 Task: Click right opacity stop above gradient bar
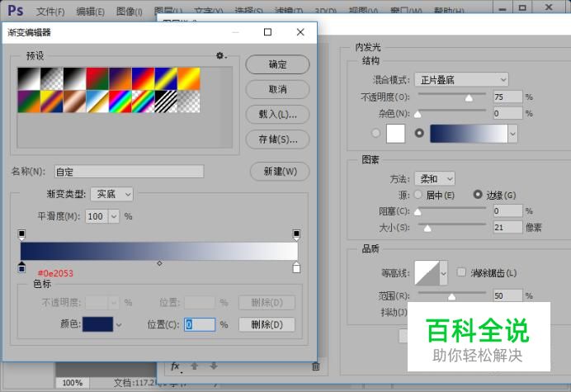pyautogui.click(x=296, y=234)
